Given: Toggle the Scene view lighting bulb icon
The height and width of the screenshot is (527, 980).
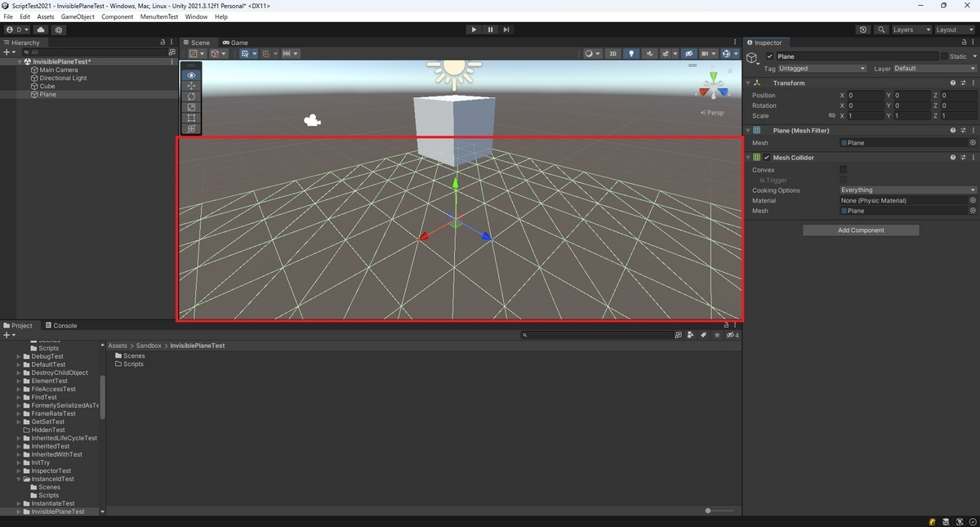Looking at the screenshot, I should click(631, 53).
